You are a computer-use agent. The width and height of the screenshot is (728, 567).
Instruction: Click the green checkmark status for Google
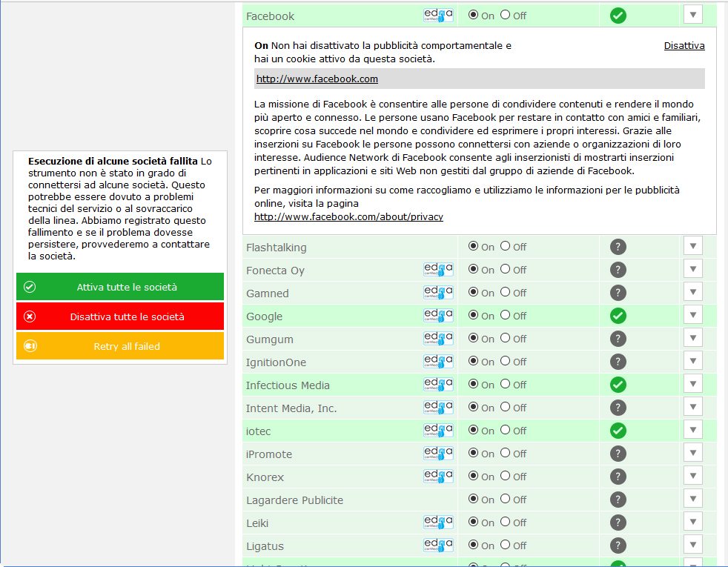pyautogui.click(x=618, y=316)
